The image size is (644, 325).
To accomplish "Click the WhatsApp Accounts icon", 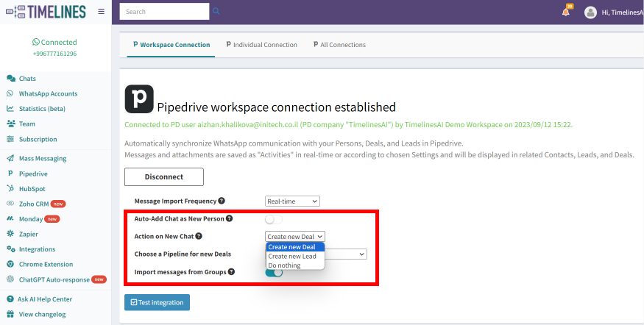I will pos(10,93).
